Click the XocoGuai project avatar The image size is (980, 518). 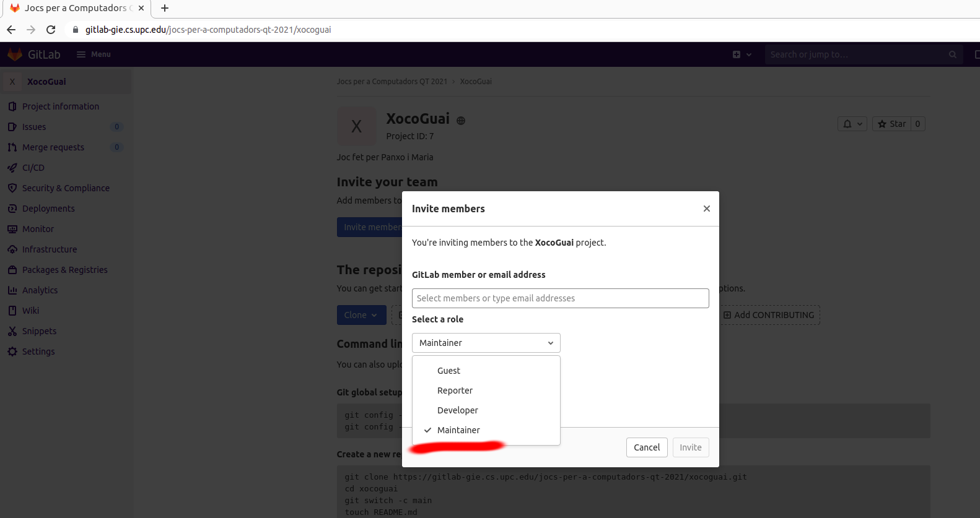click(x=357, y=126)
